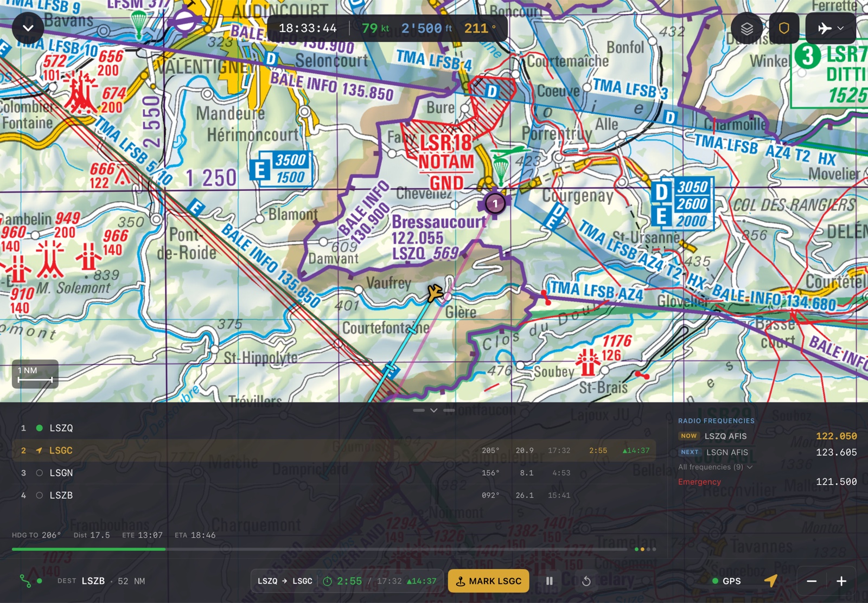Select the LSZQ AFIS 122.050 frequency
This screenshot has width=868, height=603.
click(767, 436)
